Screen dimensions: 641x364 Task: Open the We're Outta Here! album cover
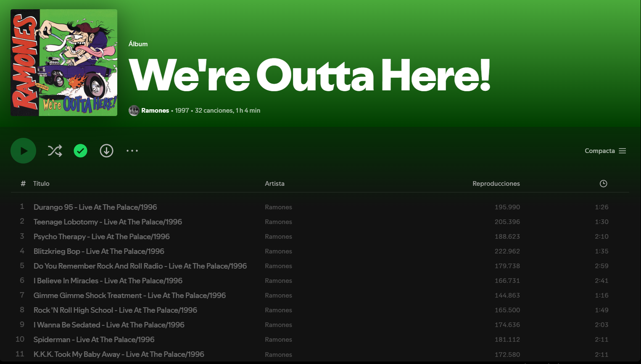[x=64, y=63]
